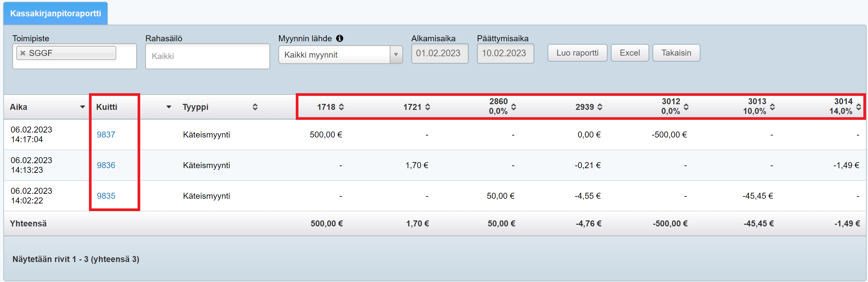Click the info icon beside Myynnin lähde

click(x=340, y=38)
